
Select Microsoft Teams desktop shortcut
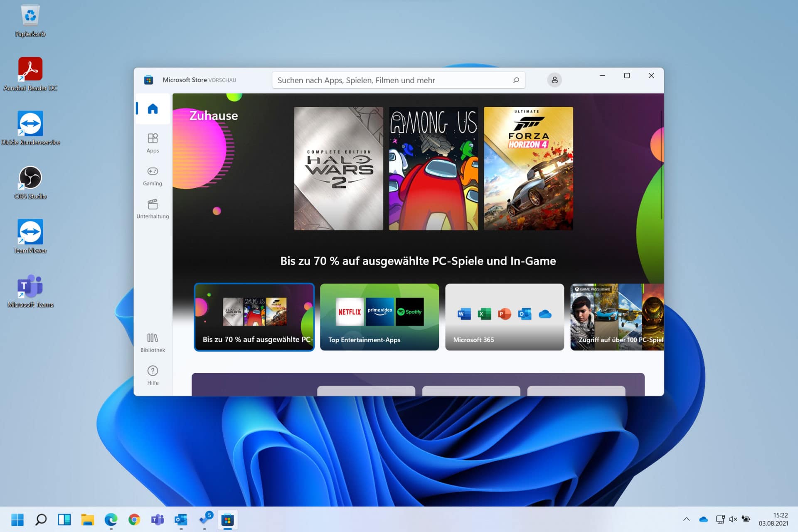click(30, 291)
